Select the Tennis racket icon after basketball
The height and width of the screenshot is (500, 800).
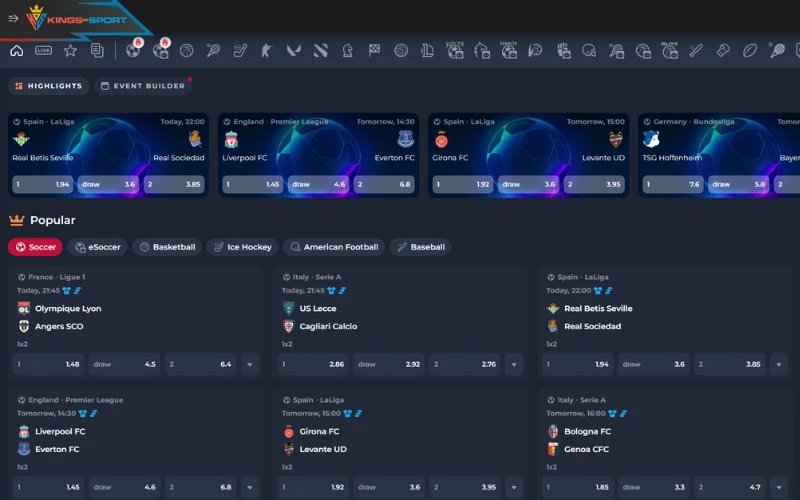click(x=213, y=51)
